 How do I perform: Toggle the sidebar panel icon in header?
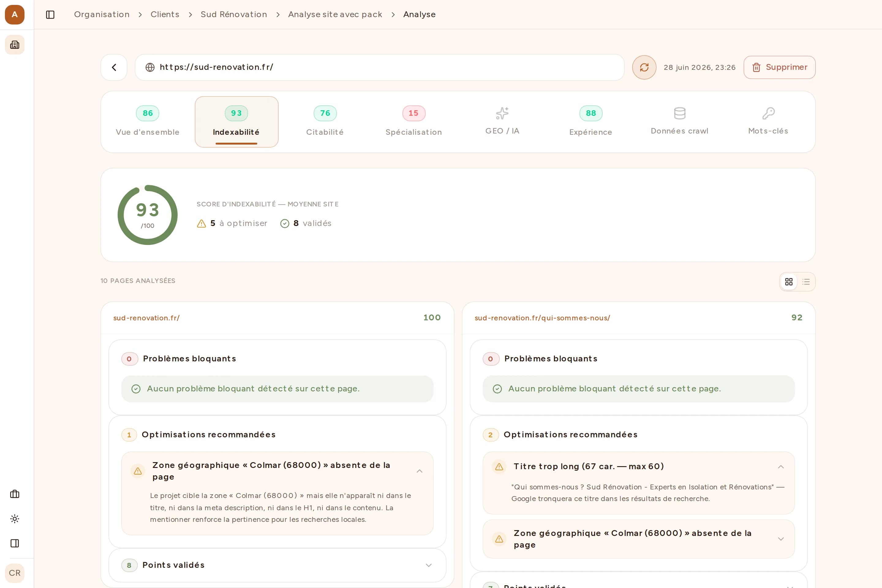[x=50, y=15]
